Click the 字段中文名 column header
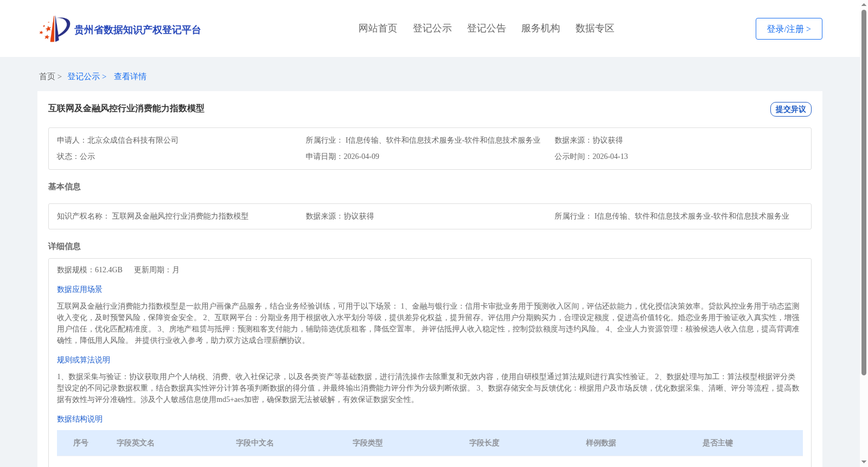The height and width of the screenshot is (467, 868). [x=255, y=443]
